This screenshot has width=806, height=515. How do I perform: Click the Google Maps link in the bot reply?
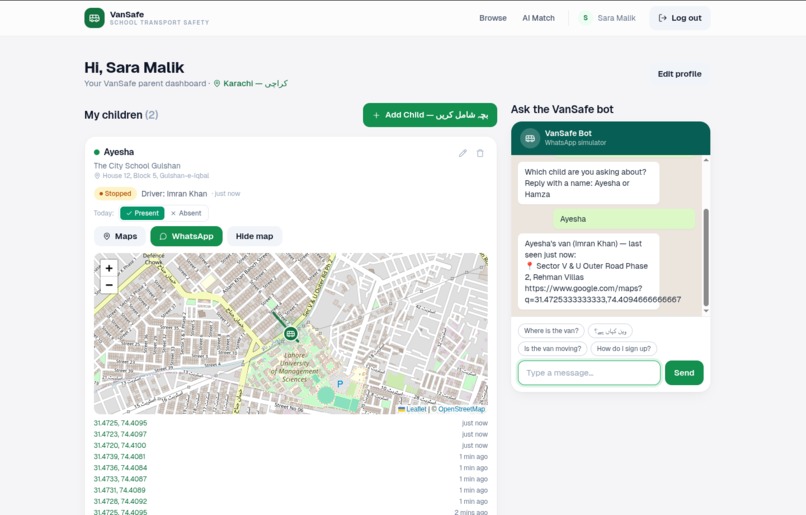click(602, 294)
